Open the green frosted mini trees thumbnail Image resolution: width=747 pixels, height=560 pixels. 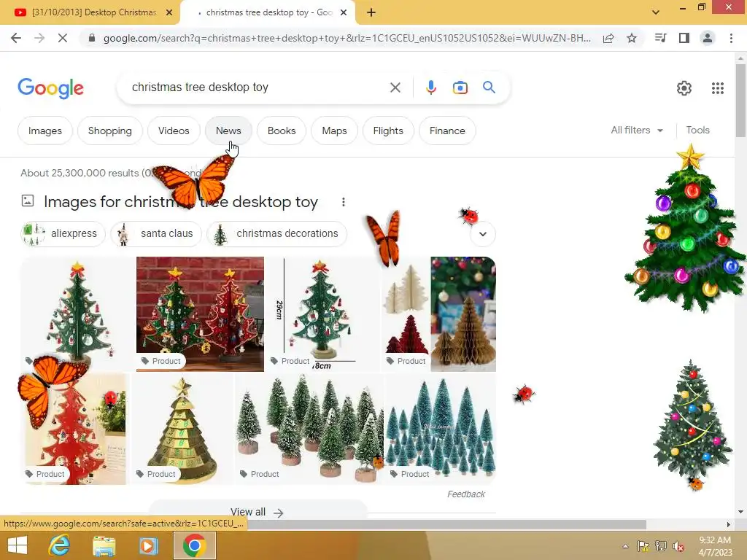(309, 429)
